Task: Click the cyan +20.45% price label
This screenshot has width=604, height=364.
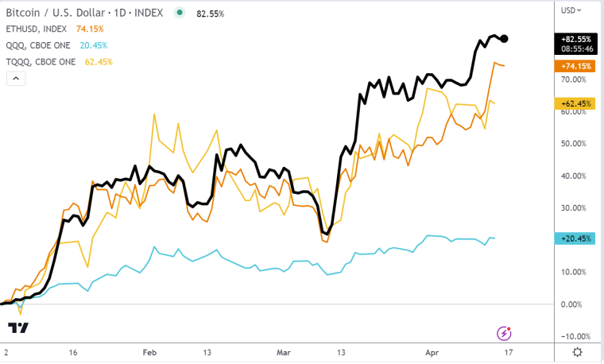Action: [x=575, y=238]
